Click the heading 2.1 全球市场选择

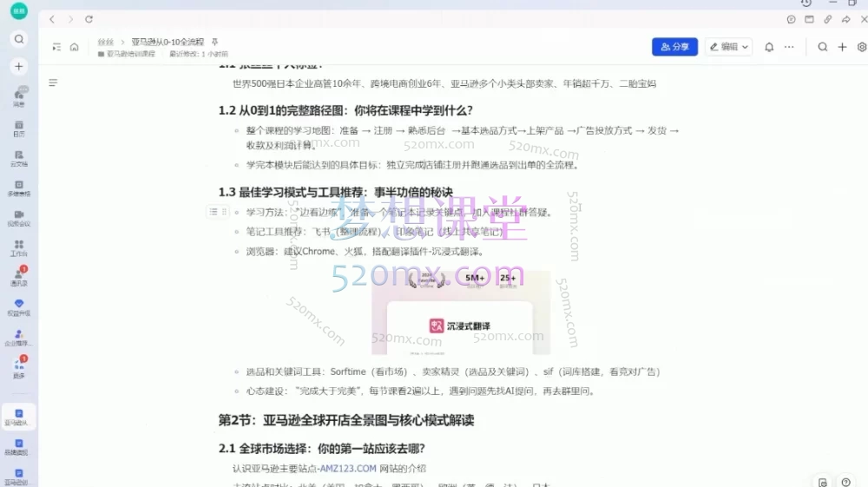[322, 448]
